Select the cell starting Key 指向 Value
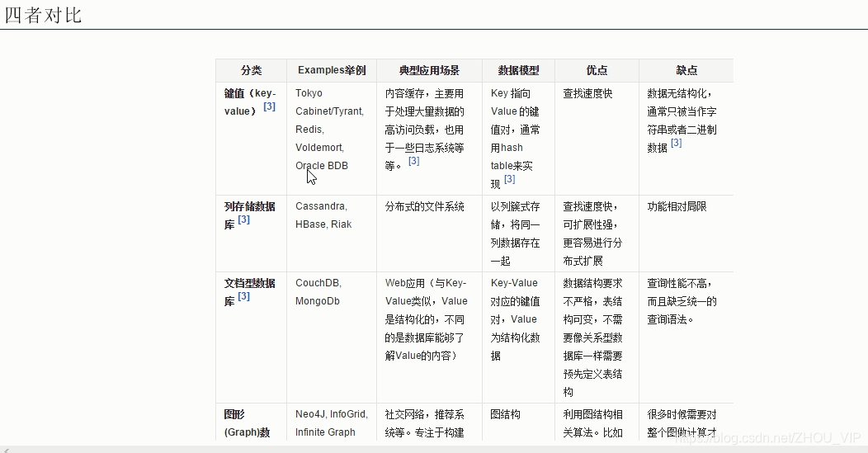The height and width of the screenshot is (453, 868). point(518,139)
